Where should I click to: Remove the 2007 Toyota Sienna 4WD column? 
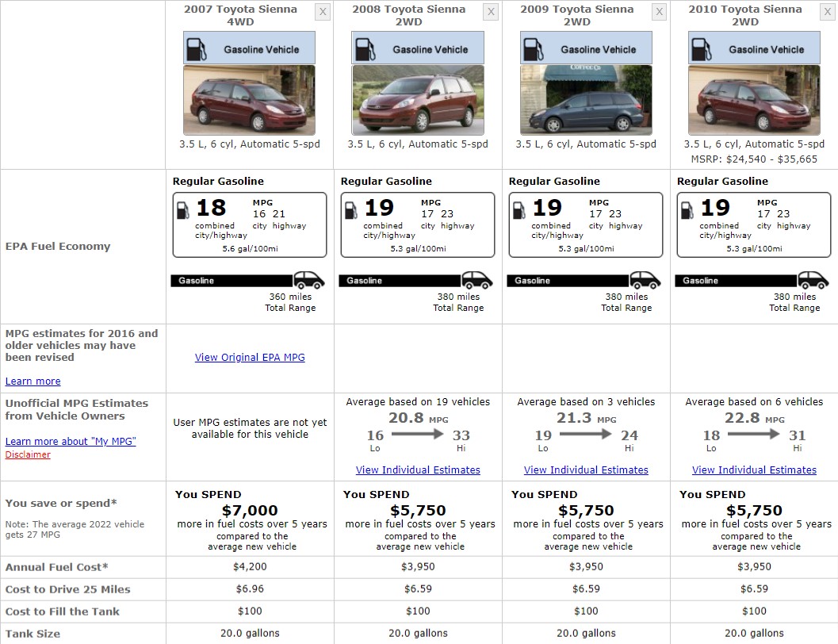[x=323, y=12]
